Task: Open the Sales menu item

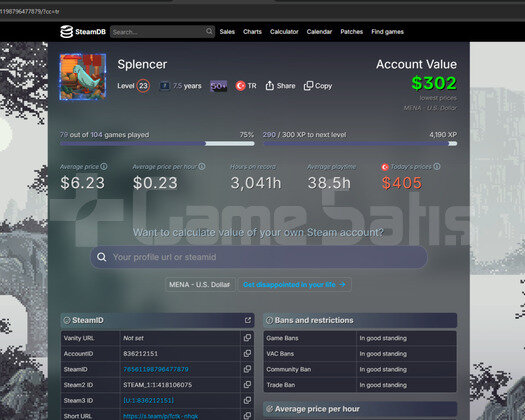Action: pos(227,32)
